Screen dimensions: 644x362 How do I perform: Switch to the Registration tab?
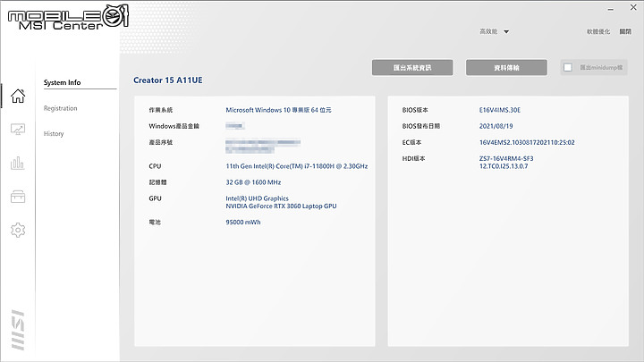click(x=61, y=108)
